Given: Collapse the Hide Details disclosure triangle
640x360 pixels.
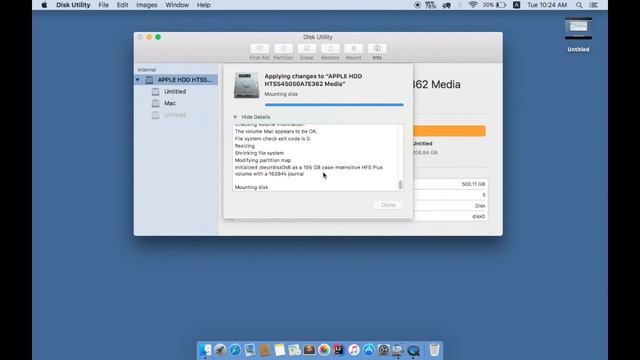Looking at the screenshot, I should pyautogui.click(x=235, y=117).
